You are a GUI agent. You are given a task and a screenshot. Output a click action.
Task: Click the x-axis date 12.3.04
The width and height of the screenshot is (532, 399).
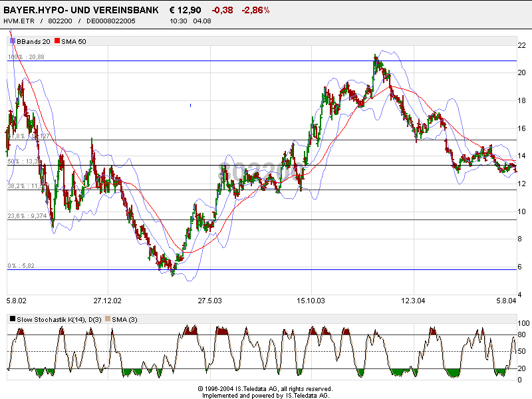coord(413,301)
